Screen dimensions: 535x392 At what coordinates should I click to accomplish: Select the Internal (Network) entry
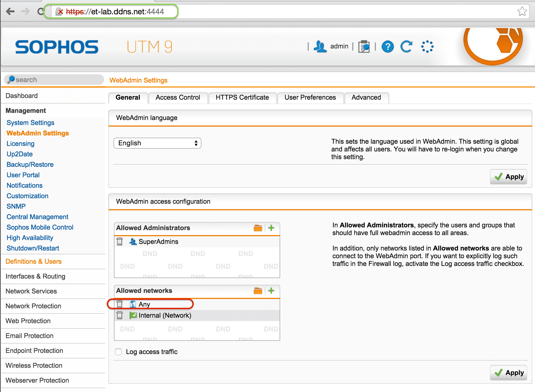tap(197, 315)
